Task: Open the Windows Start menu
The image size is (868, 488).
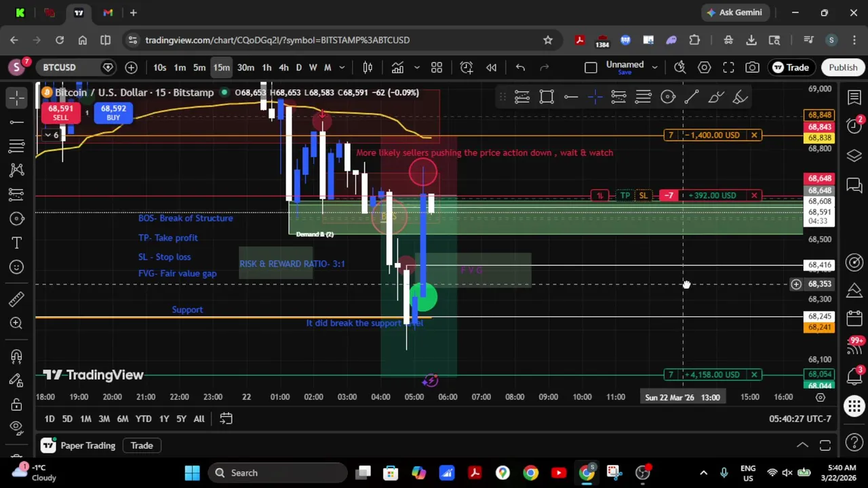Action: 192,472
